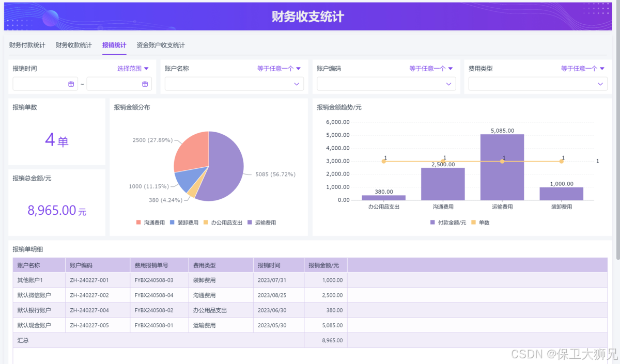
Task: Click the date cell 2023/05/30
Action: click(x=279, y=325)
